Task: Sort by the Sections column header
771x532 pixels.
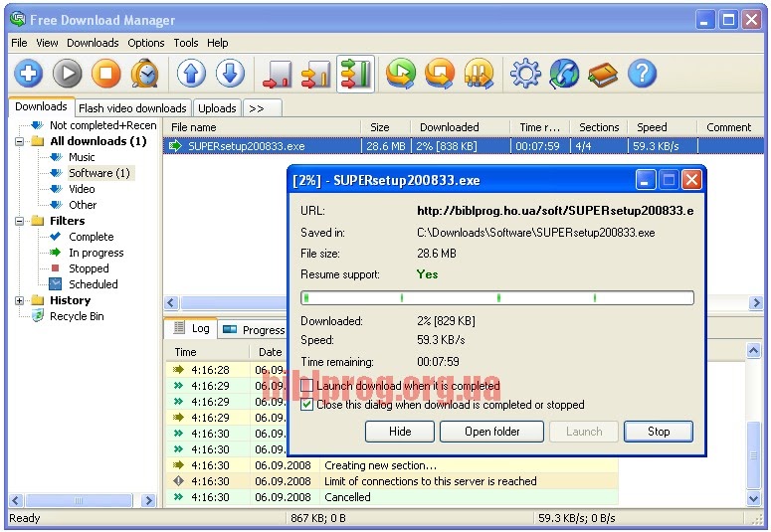Action: coord(599,127)
